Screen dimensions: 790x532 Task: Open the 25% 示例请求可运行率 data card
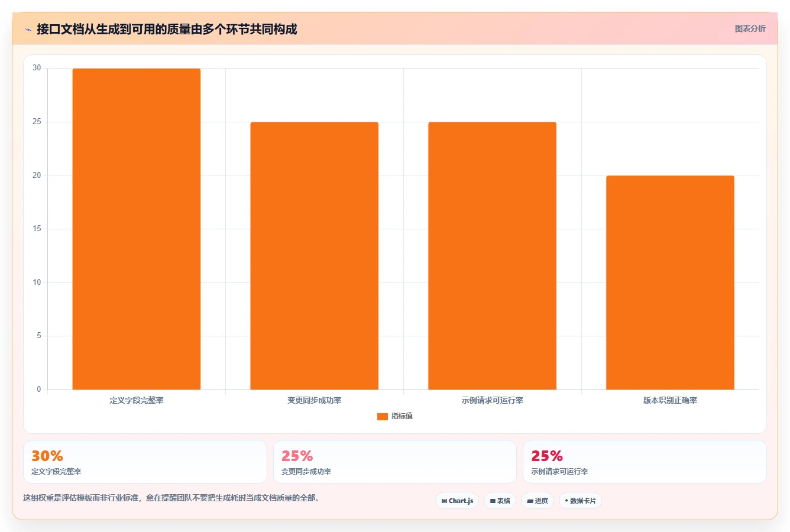tap(645, 462)
